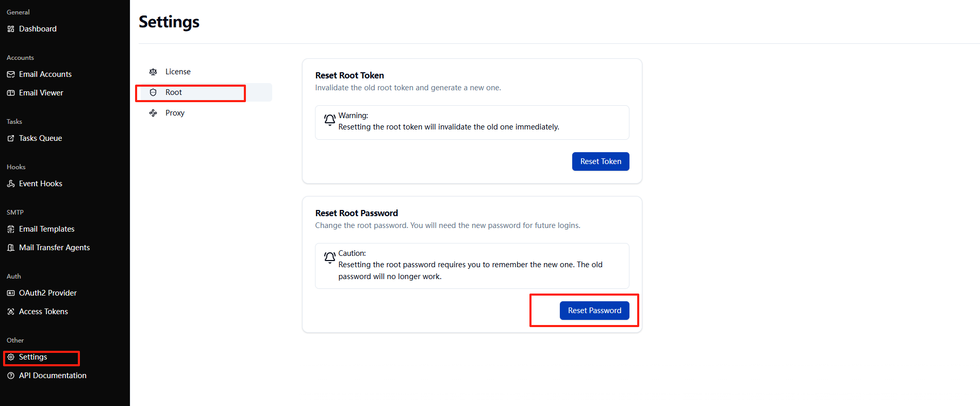This screenshot has width=980, height=406.
Task: Click the Email Templates icon
Action: pyautogui.click(x=11, y=229)
